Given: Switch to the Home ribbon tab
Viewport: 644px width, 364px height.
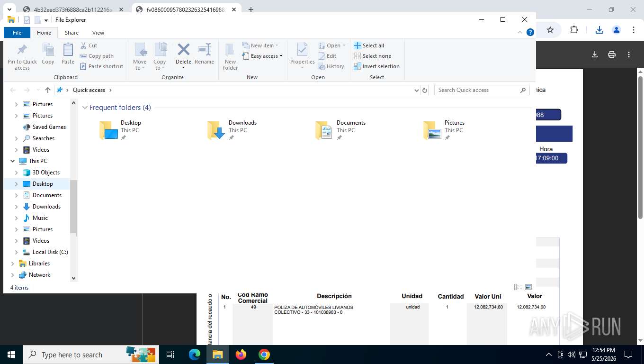Looking at the screenshot, I should pos(44,33).
